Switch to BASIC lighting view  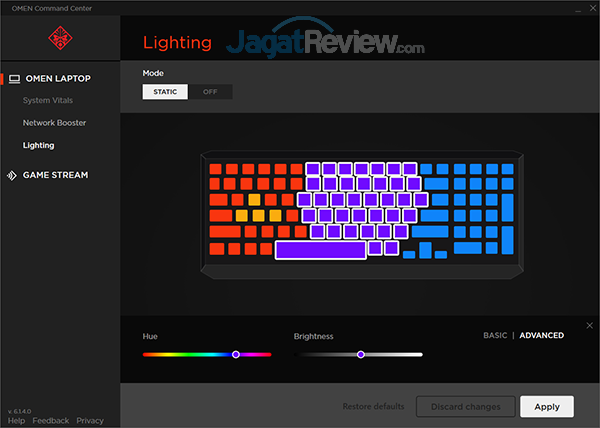coord(495,335)
